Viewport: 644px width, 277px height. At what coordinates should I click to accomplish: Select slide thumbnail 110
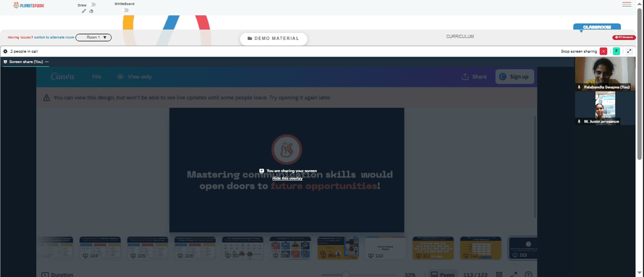click(386, 248)
